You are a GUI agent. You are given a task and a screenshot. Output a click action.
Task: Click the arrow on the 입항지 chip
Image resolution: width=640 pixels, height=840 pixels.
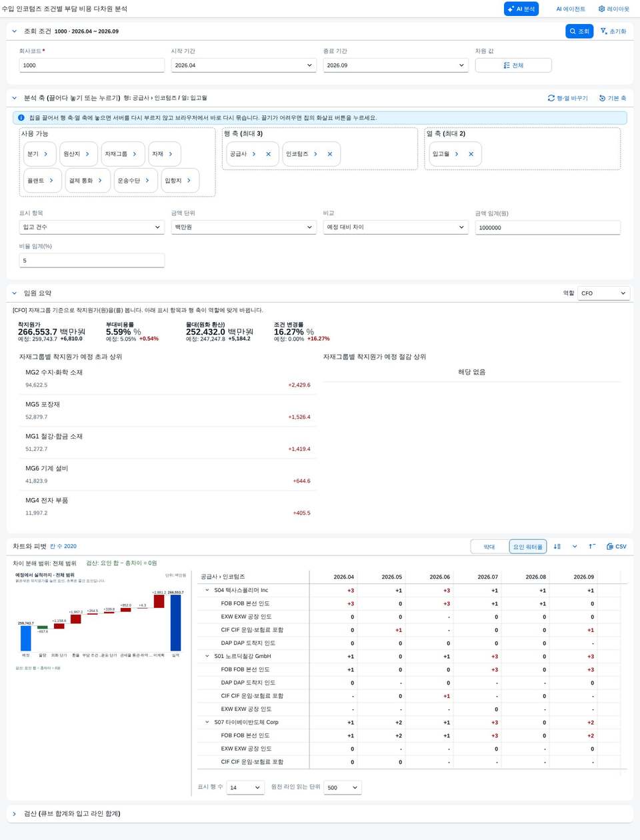pos(189,181)
